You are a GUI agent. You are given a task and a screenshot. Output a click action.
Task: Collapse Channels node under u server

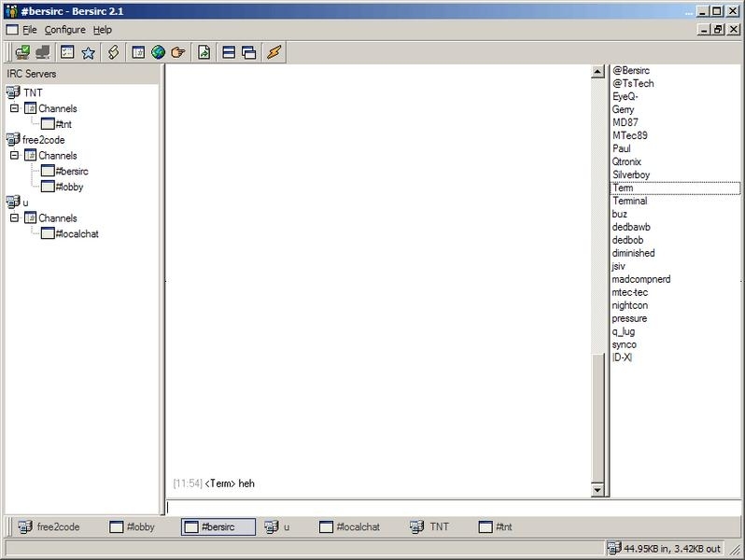tap(15, 218)
